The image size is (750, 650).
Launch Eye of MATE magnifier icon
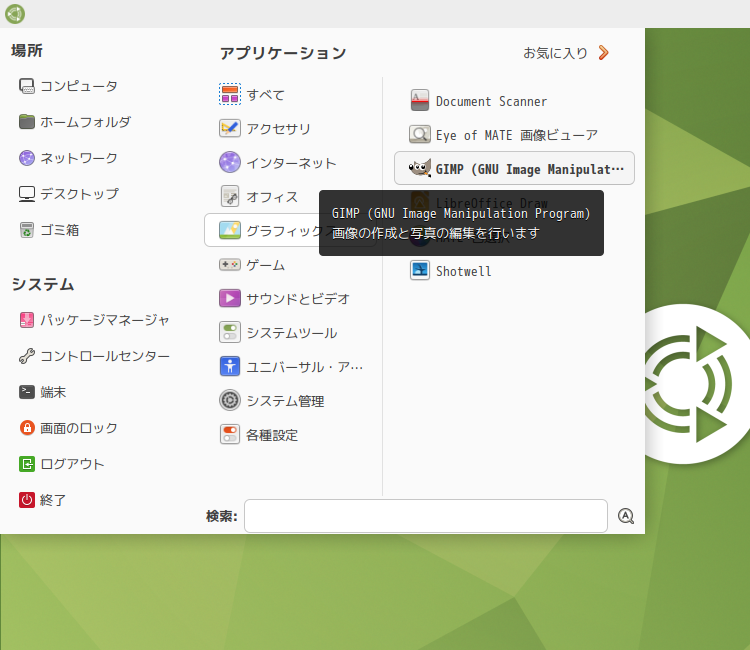tap(419, 134)
